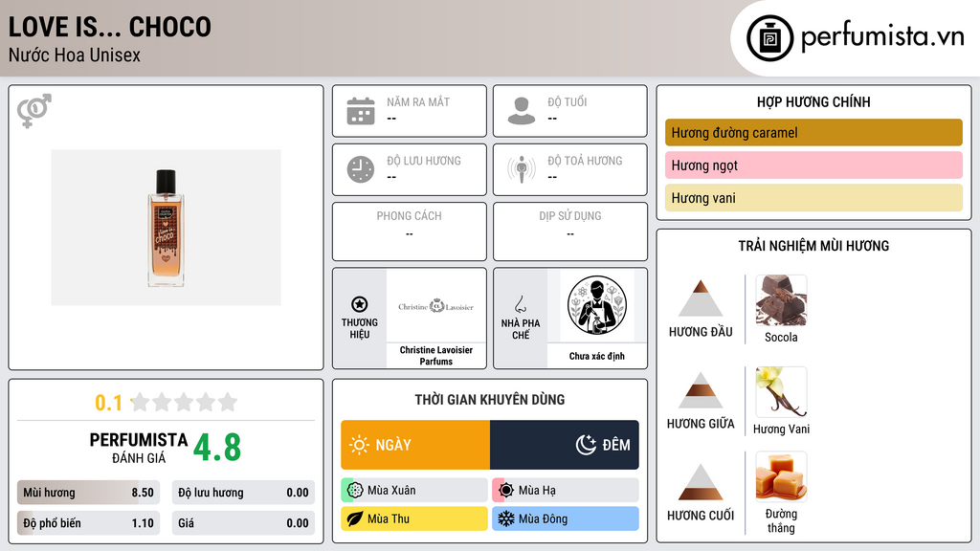Click the flower icon for Mùa Xuân
Screen dimensions: 980x551
click(355, 491)
